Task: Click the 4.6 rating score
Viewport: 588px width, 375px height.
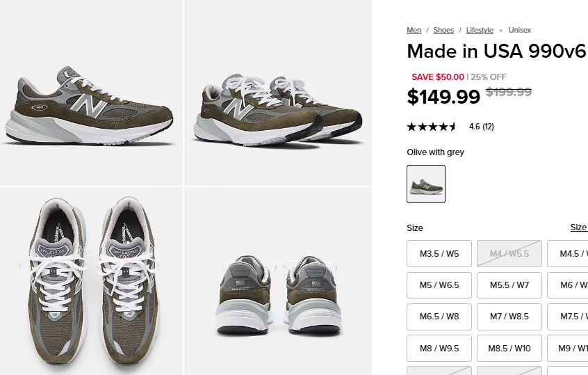Action: (x=475, y=127)
